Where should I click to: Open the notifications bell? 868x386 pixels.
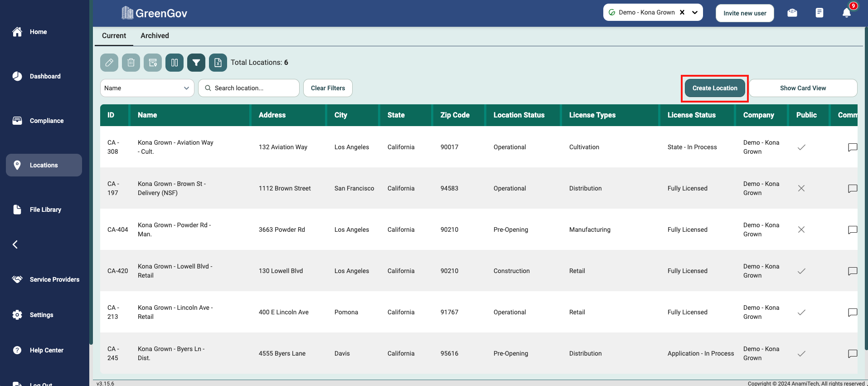tap(846, 13)
